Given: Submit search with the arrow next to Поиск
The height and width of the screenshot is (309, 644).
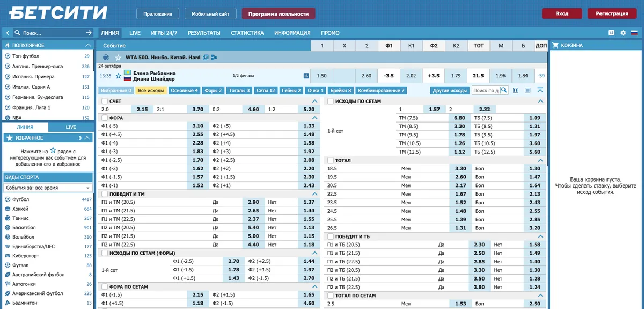Looking at the screenshot, I should coord(89,33).
